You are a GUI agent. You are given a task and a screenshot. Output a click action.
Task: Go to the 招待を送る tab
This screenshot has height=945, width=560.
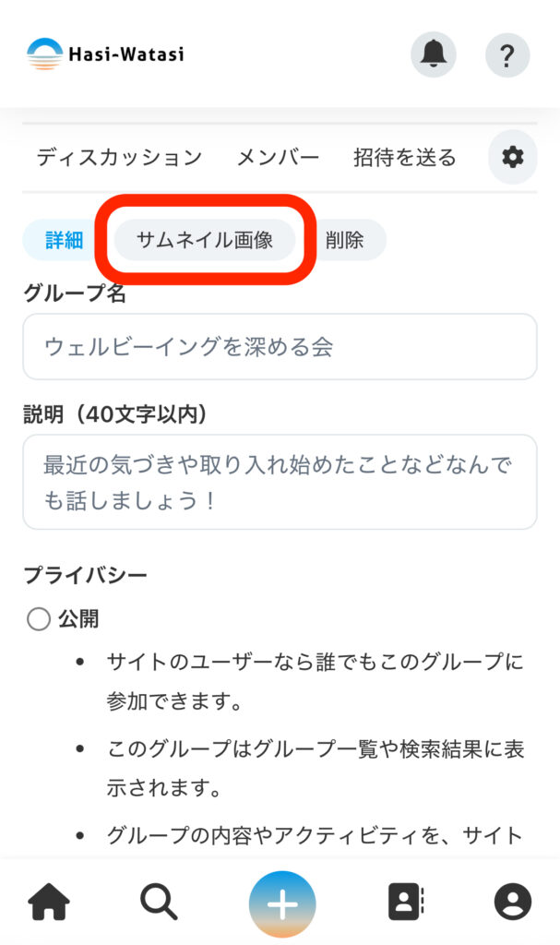[x=404, y=158]
